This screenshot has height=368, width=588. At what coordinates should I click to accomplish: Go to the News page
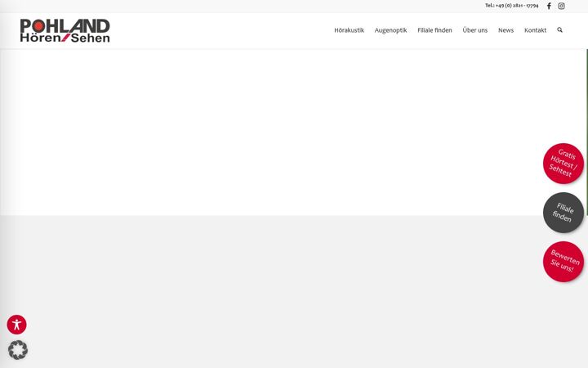point(506,30)
